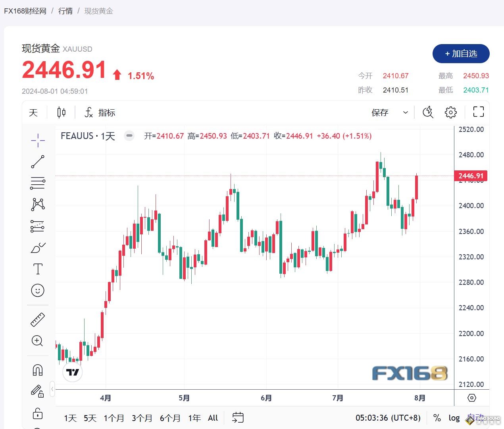
Task: Collapse the FEAUUS legend toggle
Action: click(x=129, y=136)
